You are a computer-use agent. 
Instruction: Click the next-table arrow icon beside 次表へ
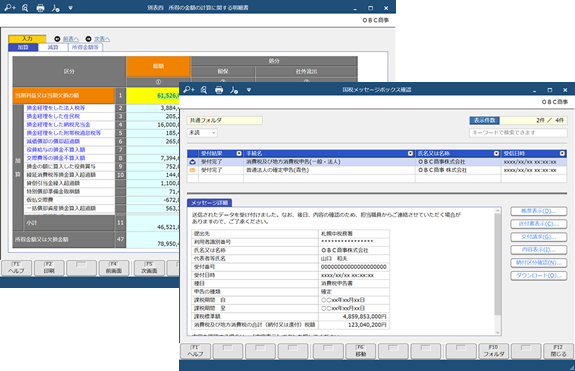[88, 39]
